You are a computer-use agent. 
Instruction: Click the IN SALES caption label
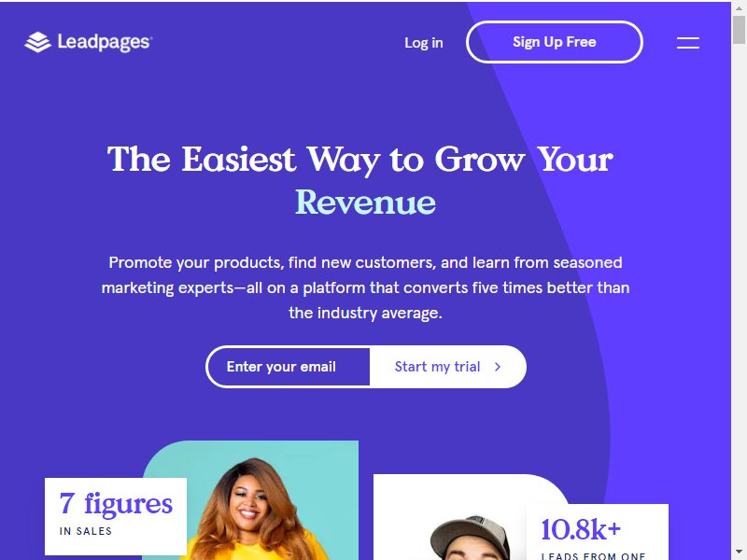[x=86, y=531]
